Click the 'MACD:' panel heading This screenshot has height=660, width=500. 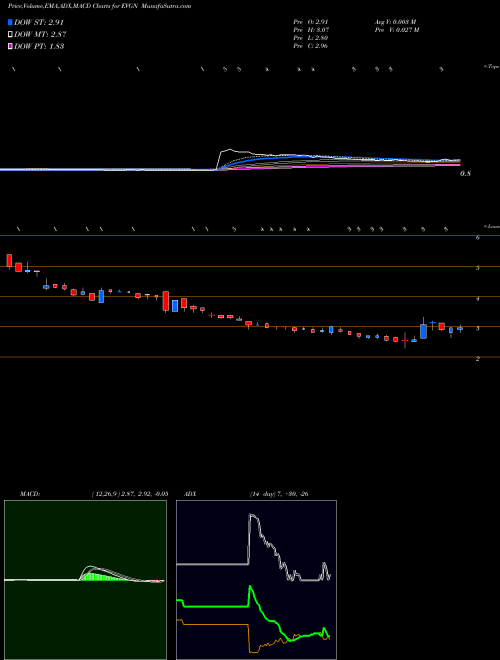click(x=29, y=494)
